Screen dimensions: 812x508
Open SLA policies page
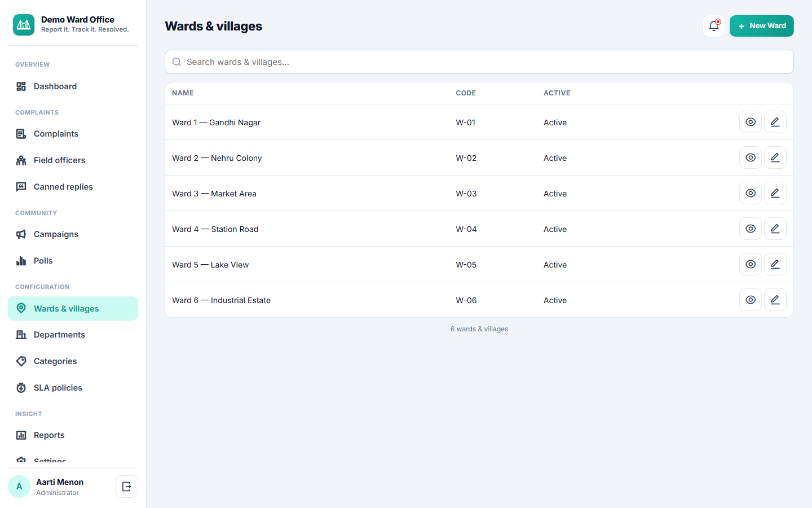click(x=73, y=388)
